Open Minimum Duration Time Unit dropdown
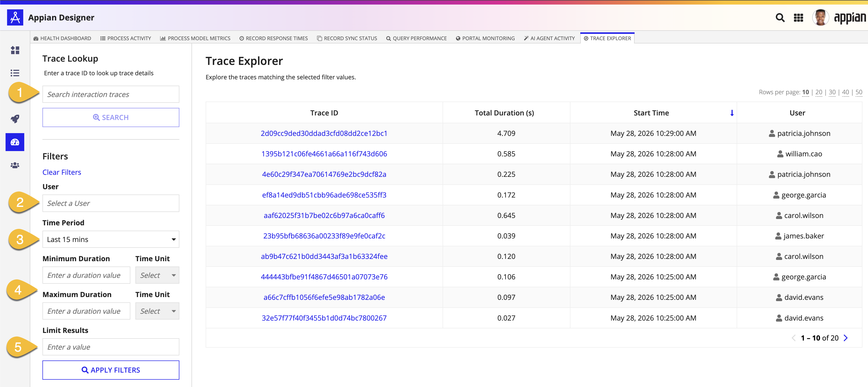The image size is (868, 387). [x=157, y=276]
